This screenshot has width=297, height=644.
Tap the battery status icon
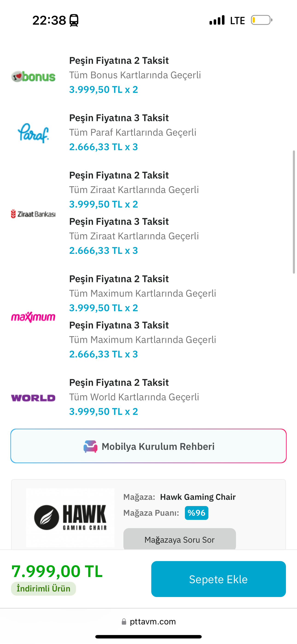(262, 20)
